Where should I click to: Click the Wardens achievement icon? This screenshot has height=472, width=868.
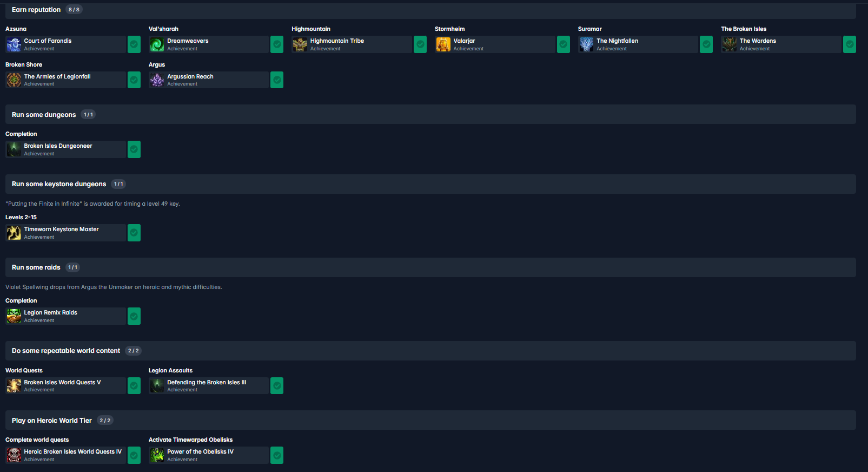coord(730,44)
